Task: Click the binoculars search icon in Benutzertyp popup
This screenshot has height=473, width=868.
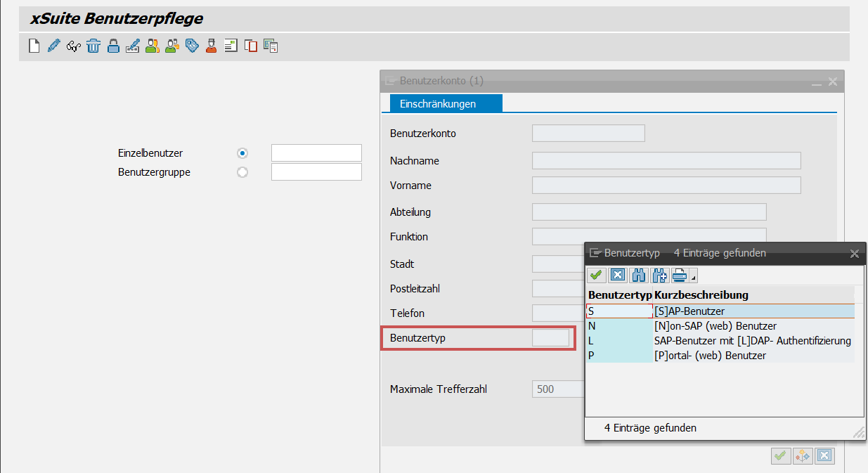Action: click(639, 275)
